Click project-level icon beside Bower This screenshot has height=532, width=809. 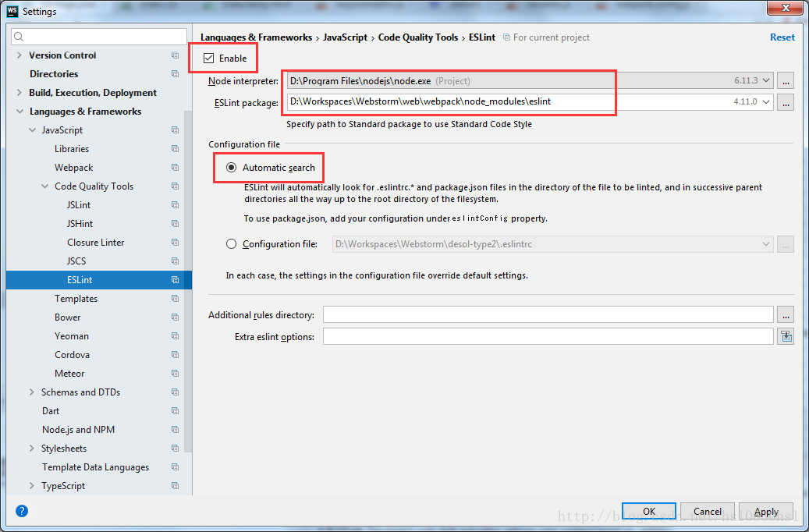coord(175,317)
